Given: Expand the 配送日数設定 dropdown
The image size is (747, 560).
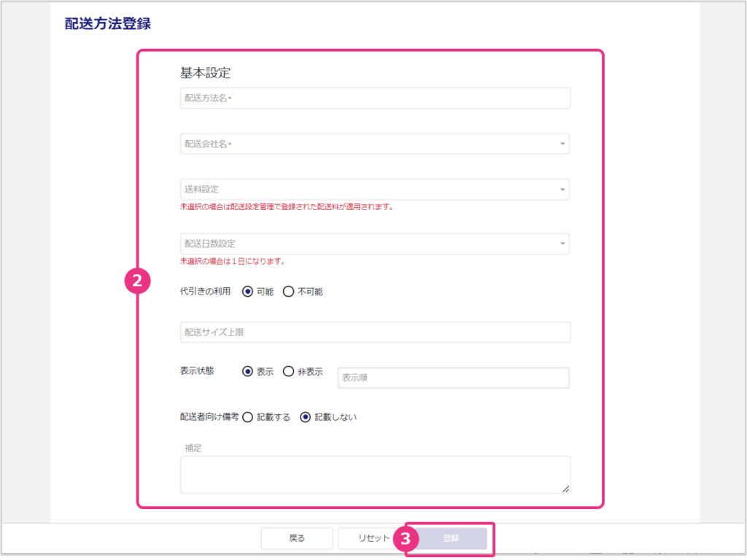Looking at the screenshot, I should tap(375, 244).
